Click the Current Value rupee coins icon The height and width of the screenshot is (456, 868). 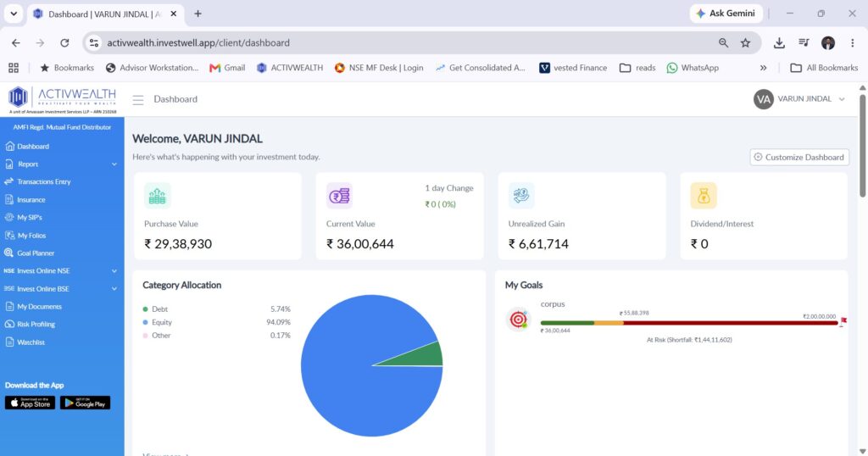click(339, 195)
